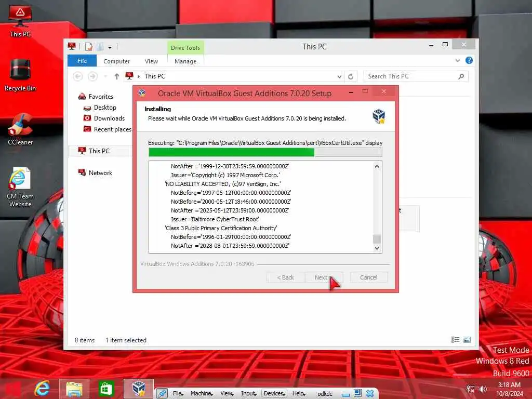Open the Help menu in VirtualBox toolbar

click(x=299, y=394)
